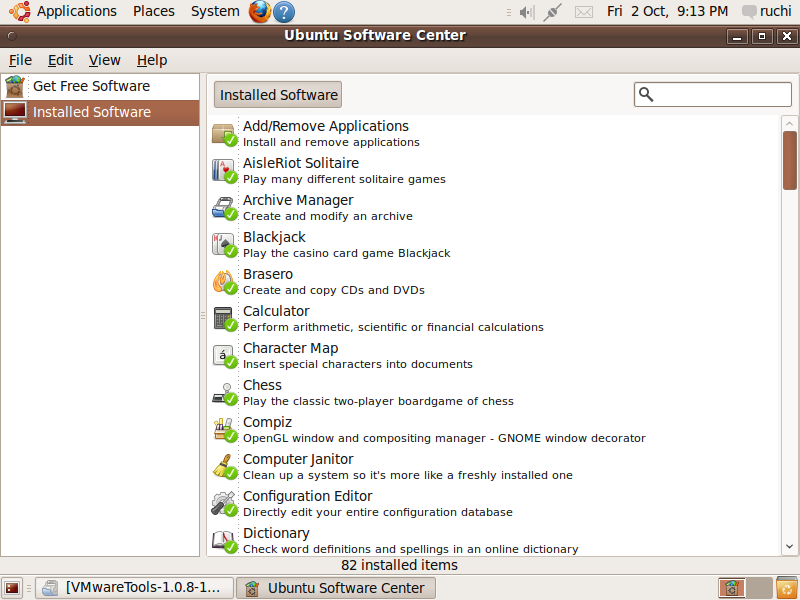This screenshot has height=600, width=800.
Task: Click the Computer Janitor broom icon
Action: 224,467
